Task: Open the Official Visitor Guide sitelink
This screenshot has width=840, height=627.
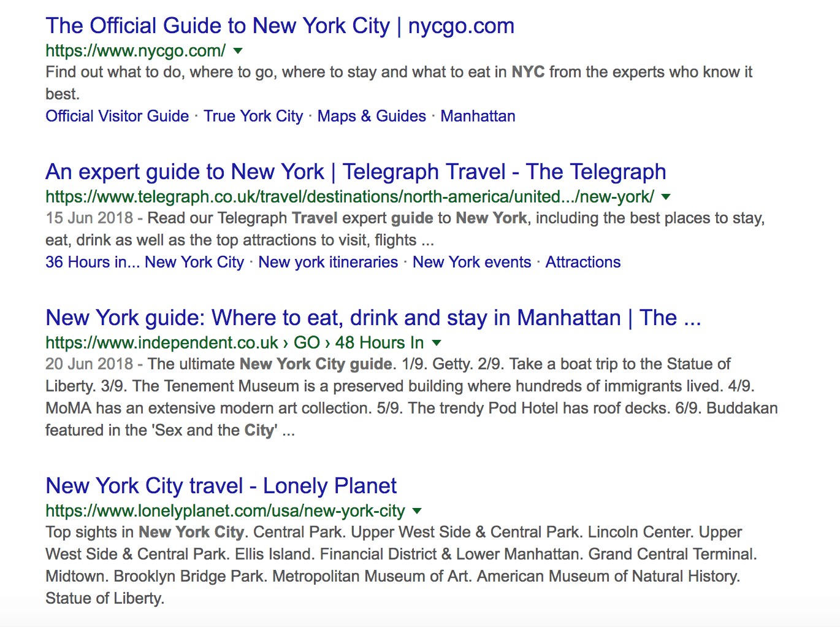Action: click(x=117, y=116)
